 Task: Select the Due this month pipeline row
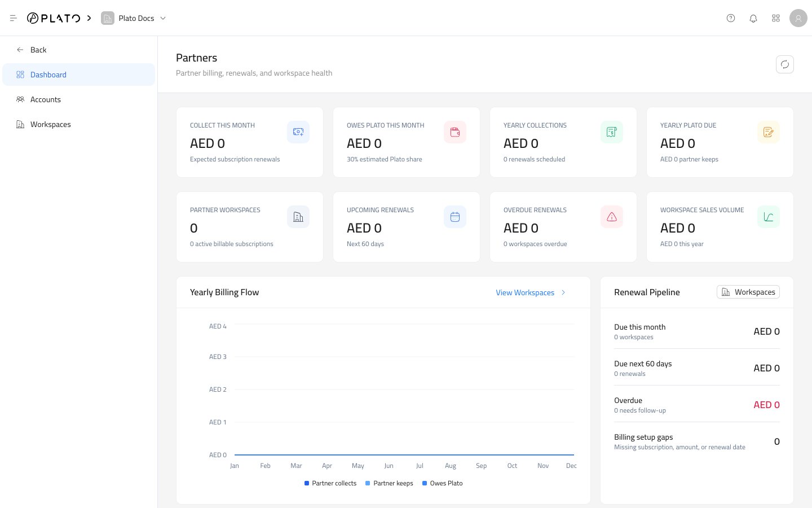[697, 331]
